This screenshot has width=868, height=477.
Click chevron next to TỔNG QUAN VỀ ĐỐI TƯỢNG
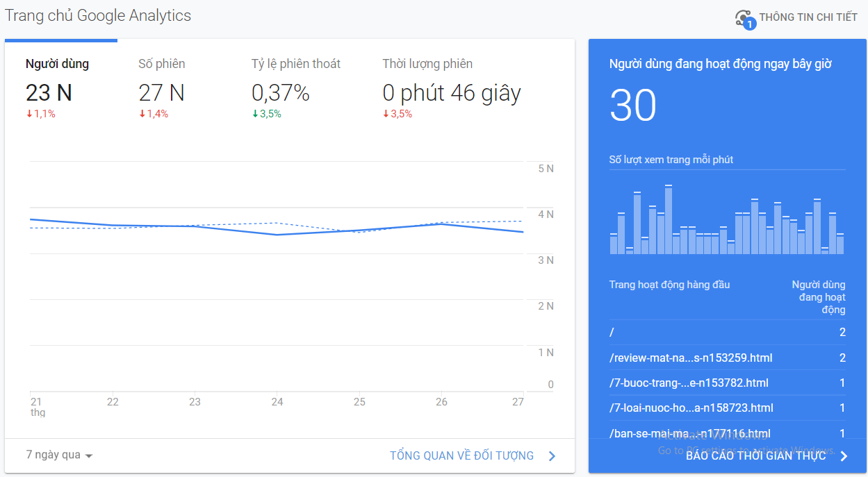tap(552, 456)
